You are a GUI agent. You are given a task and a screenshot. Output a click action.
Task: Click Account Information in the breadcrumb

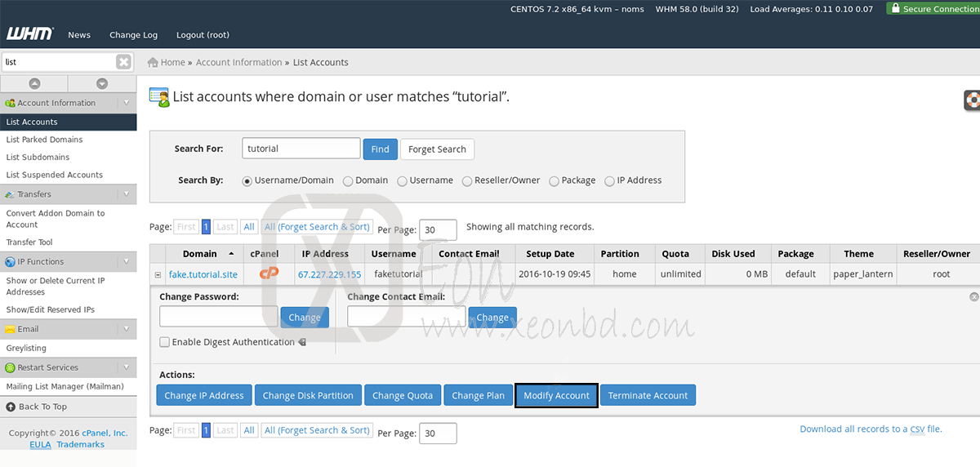(238, 62)
